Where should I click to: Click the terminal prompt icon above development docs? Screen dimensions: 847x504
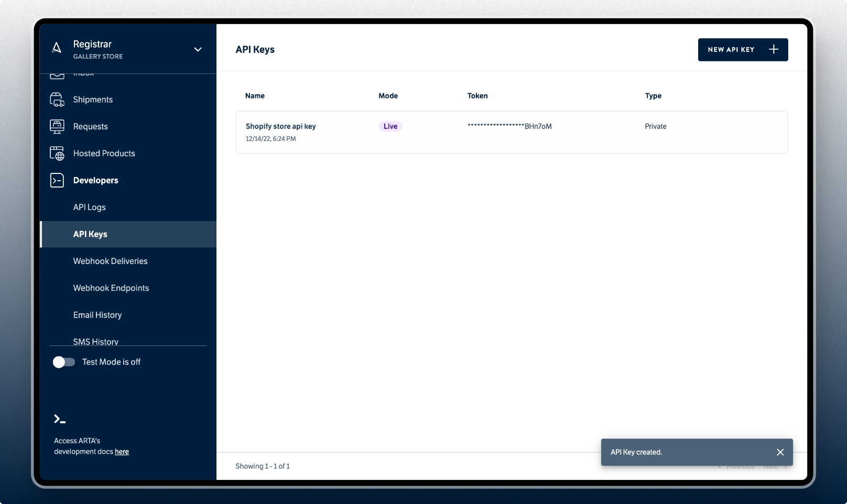coord(59,419)
